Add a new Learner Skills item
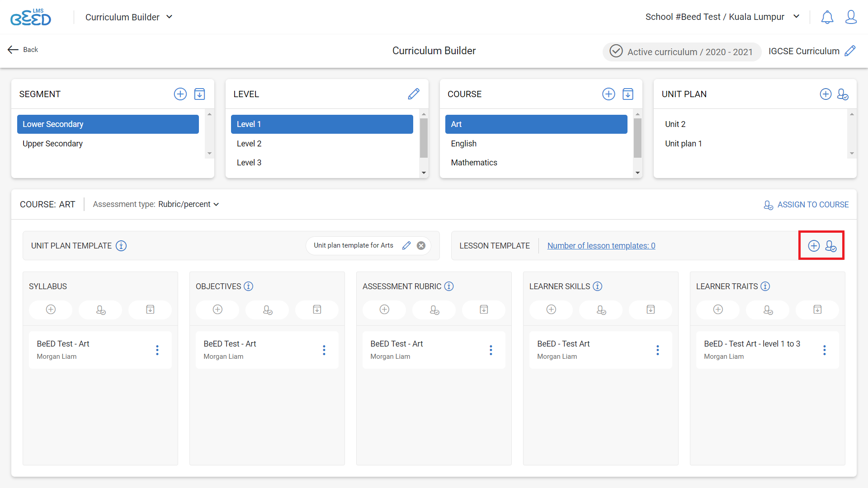Screen dimensions: 868x488 [x=551, y=310]
